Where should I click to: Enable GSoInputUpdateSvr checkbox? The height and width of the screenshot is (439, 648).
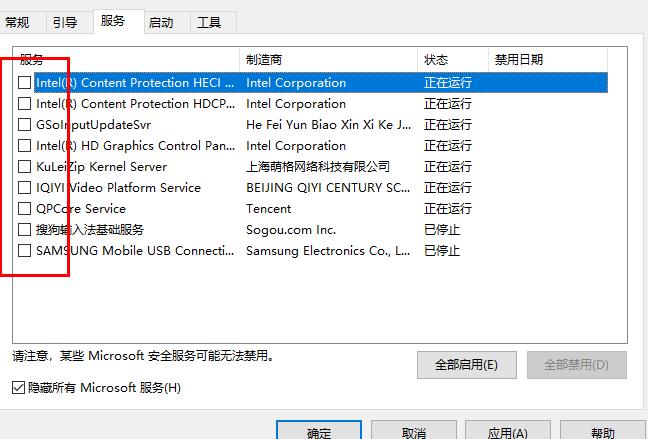25,125
